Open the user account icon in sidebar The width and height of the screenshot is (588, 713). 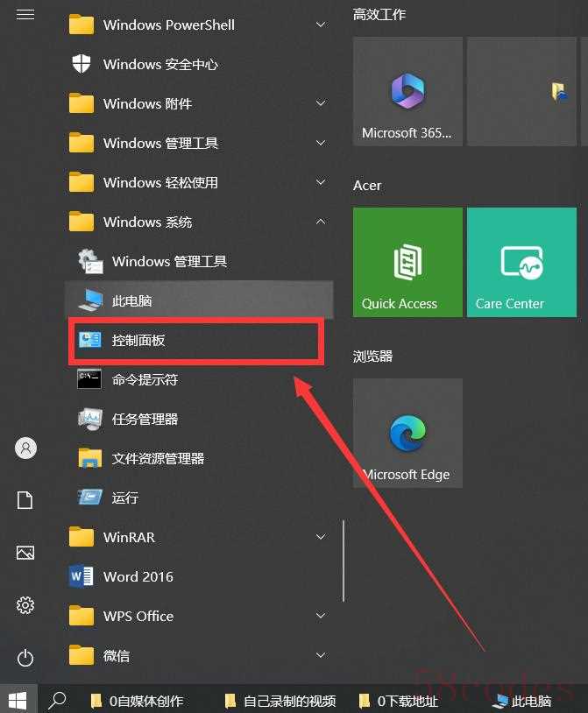[x=25, y=448]
